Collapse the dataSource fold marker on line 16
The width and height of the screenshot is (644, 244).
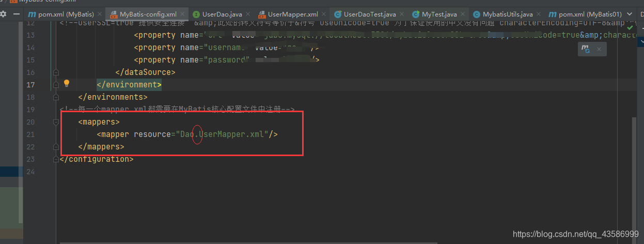pos(56,72)
